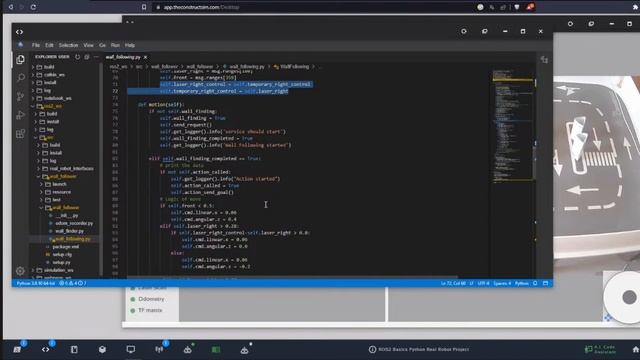Open the Edit menu
Screen dimensions: 640x360
[49, 45]
